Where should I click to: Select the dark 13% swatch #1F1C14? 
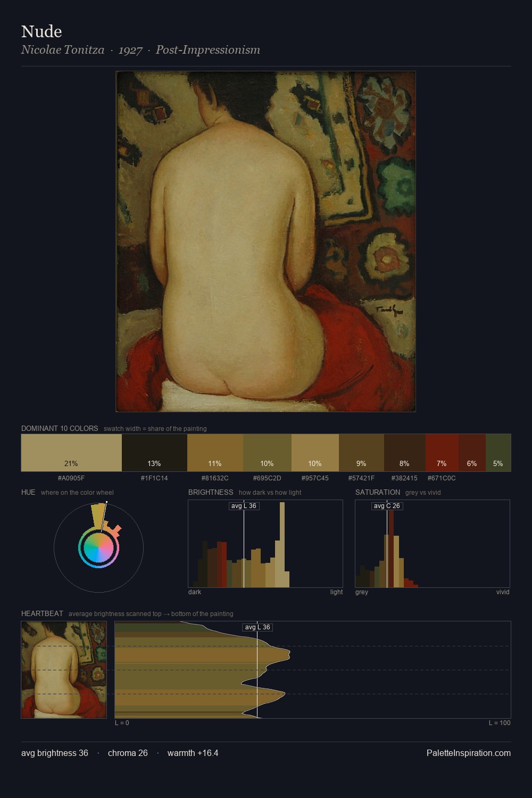[154, 453]
